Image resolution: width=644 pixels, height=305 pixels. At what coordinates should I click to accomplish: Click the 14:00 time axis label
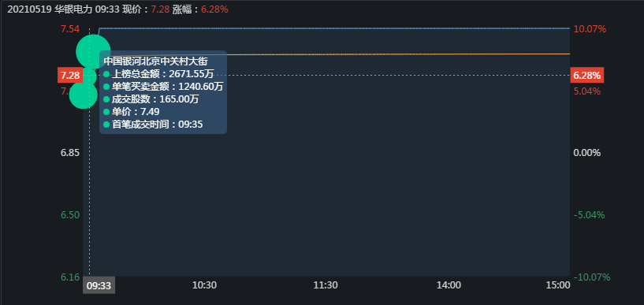[449, 285]
